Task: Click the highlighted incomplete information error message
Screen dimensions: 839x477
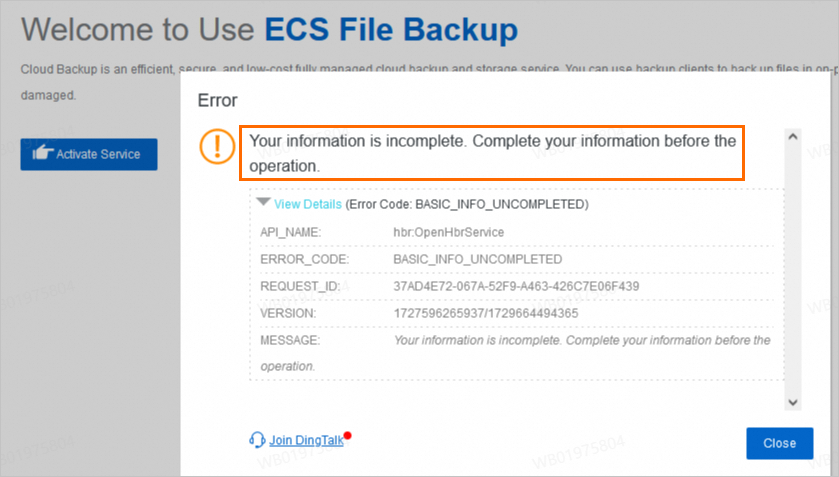Action: pos(492,153)
